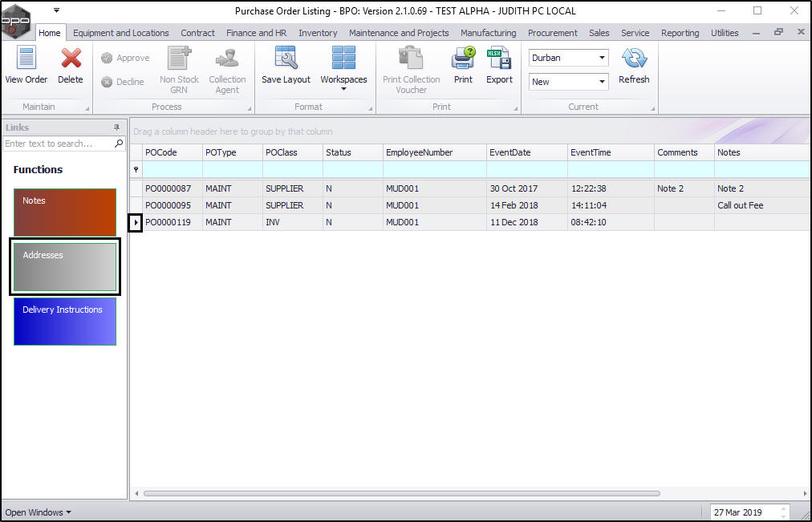Expand the Print group dialog launcher
812x522 pixels.
pos(515,108)
